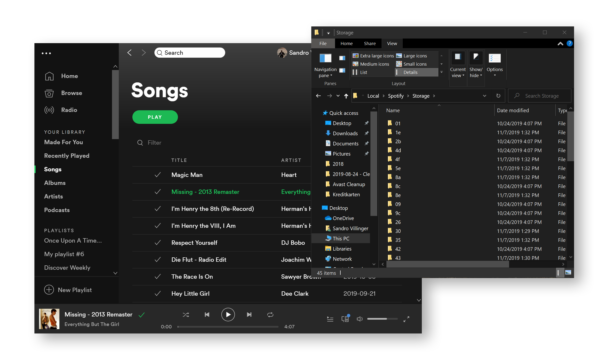Open Made For You in library
This screenshot has height=364, width=608.
[64, 142]
